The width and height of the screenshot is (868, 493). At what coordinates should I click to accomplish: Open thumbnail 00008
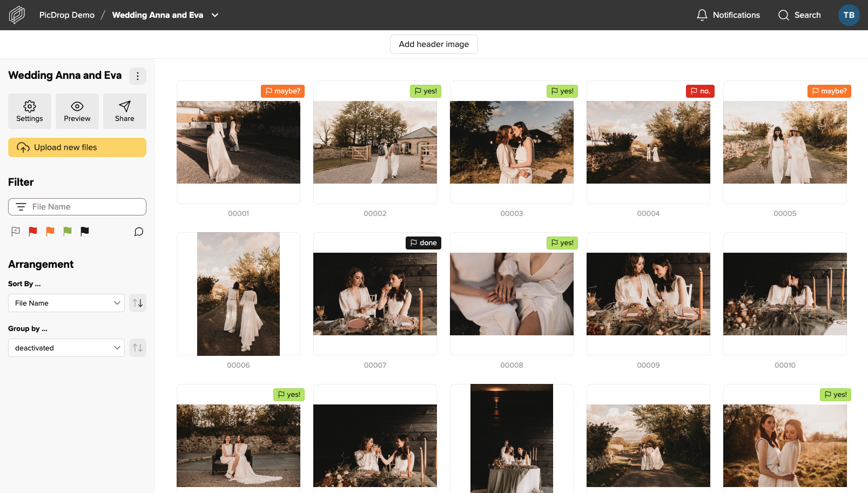point(512,294)
